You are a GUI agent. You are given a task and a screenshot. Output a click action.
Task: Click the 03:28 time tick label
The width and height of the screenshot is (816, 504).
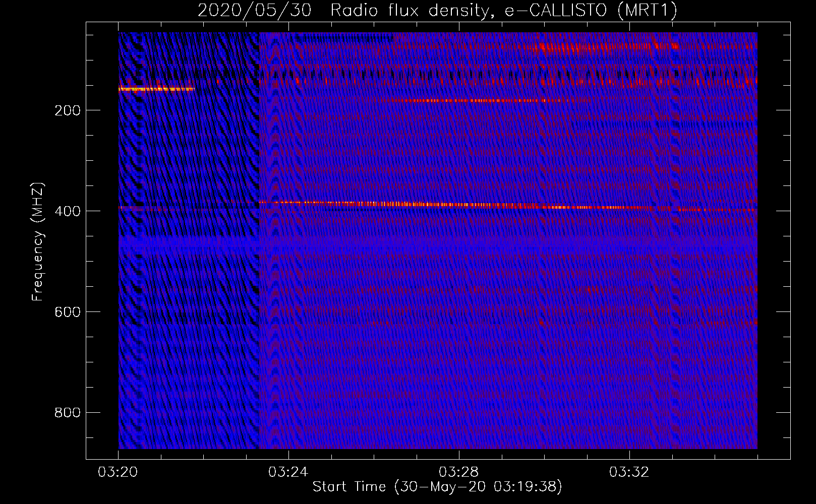pyautogui.click(x=459, y=472)
